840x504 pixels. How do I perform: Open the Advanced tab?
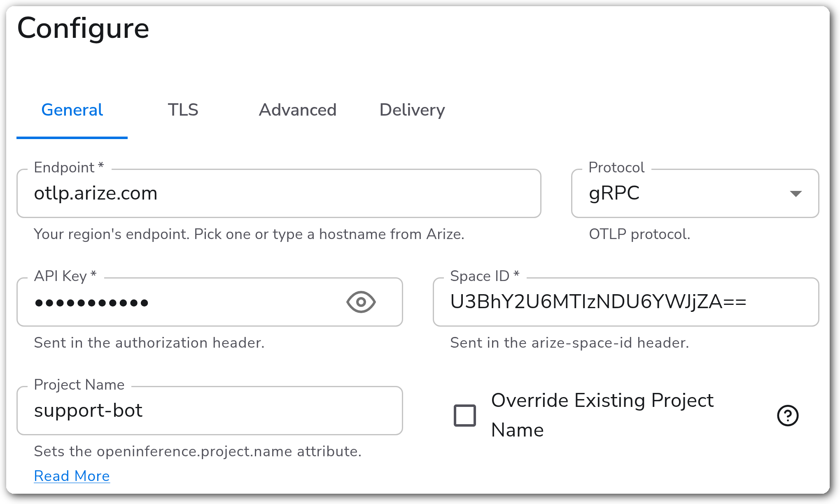pyautogui.click(x=297, y=110)
